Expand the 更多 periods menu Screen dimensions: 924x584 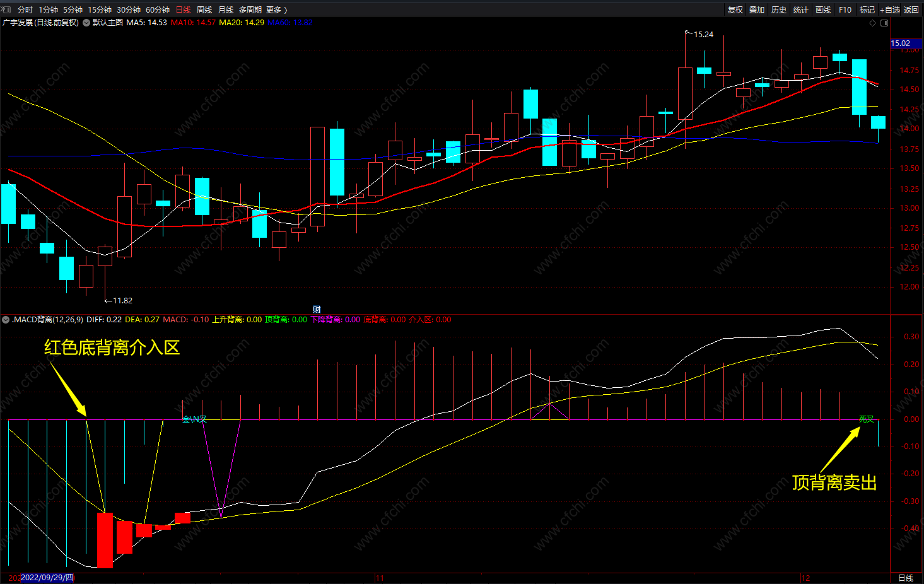tap(276, 9)
